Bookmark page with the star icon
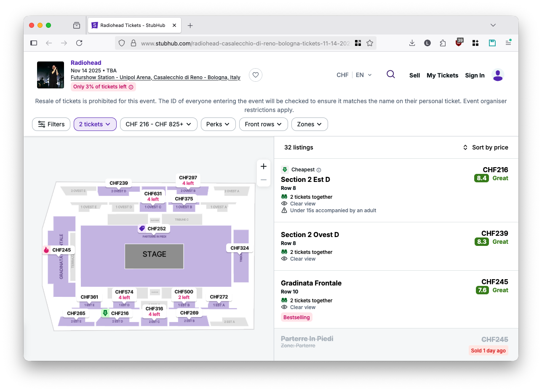The width and height of the screenshot is (542, 392). [x=370, y=43]
